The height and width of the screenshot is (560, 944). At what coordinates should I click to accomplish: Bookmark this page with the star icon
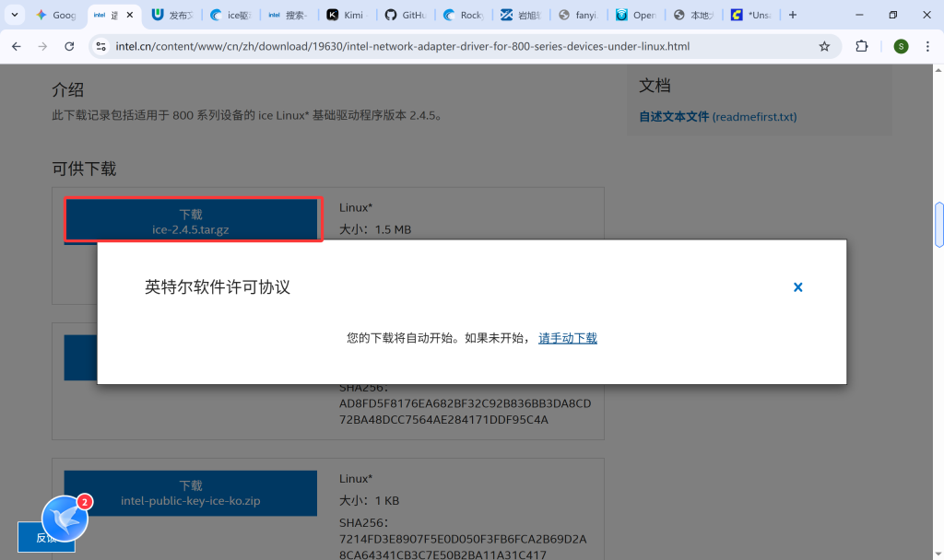tap(824, 46)
